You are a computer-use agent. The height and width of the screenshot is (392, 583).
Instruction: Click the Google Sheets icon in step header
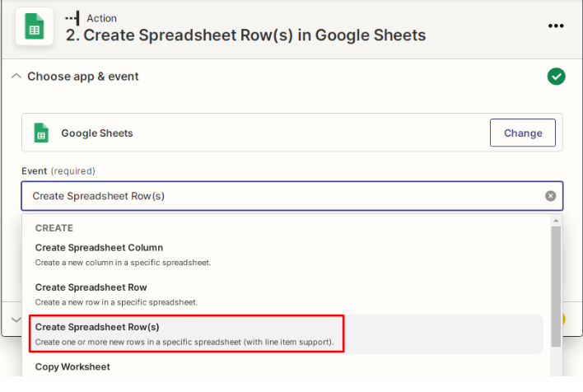(35, 26)
